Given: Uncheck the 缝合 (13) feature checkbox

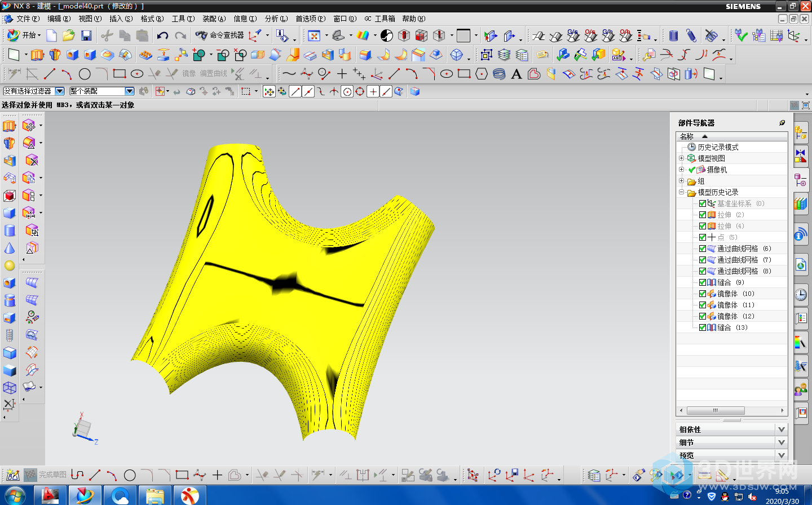Looking at the screenshot, I should [703, 327].
